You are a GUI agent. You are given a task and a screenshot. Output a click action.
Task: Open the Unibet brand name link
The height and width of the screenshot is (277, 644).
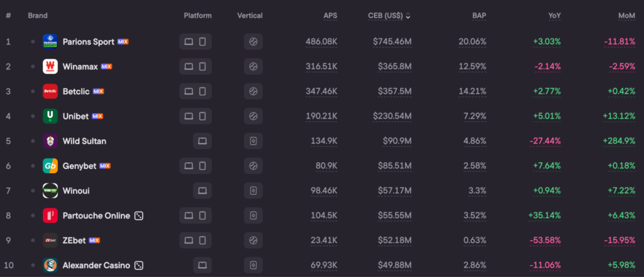coord(75,116)
